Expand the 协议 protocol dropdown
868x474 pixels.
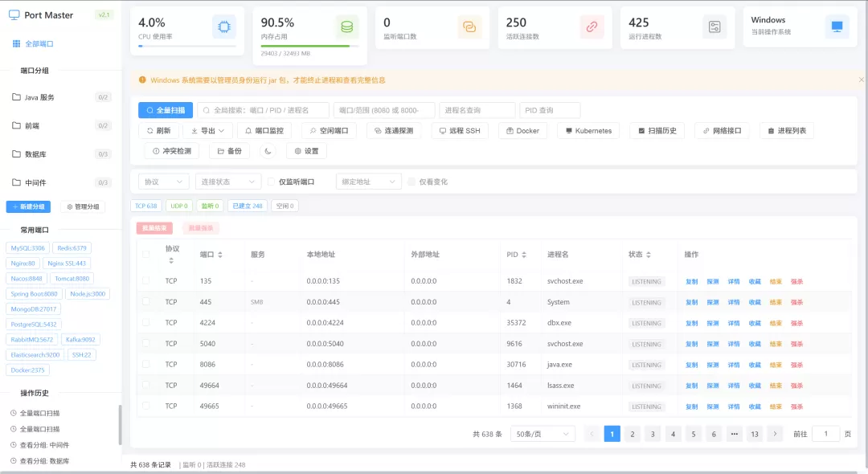pos(163,182)
